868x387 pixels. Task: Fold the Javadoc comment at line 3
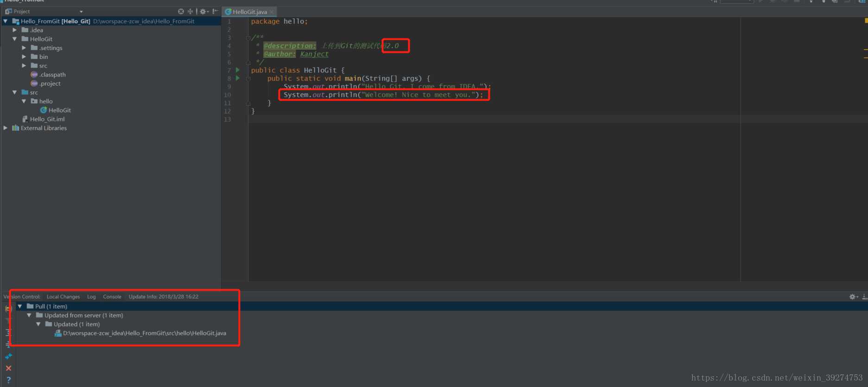248,38
